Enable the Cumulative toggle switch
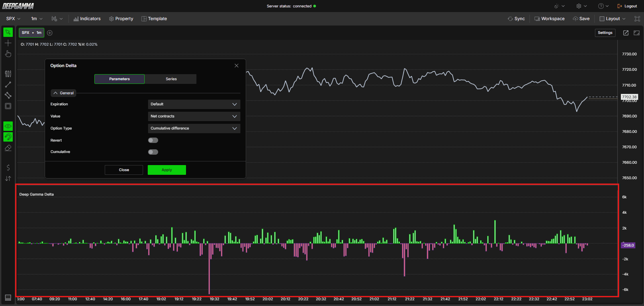Viewport: 644px width, 306px height. pyautogui.click(x=153, y=152)
